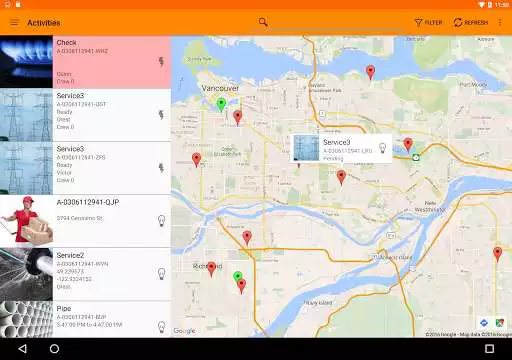The image size is (512, 360).
Task: Click the lightbulb icon on Service2 item
Action: tap(161, 274)
